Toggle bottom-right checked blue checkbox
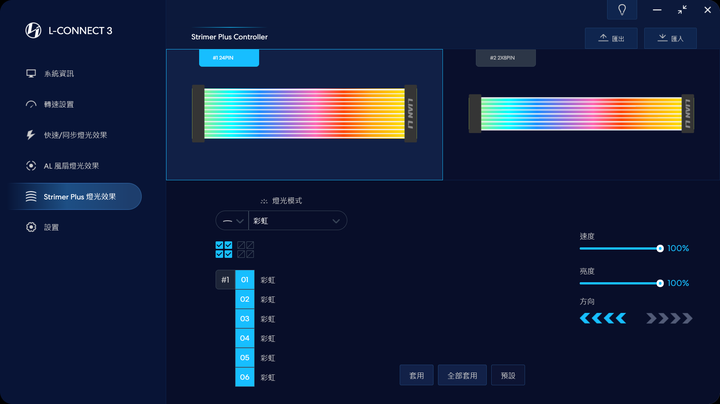This screenshot has width=720, height=404. (228, 254)
